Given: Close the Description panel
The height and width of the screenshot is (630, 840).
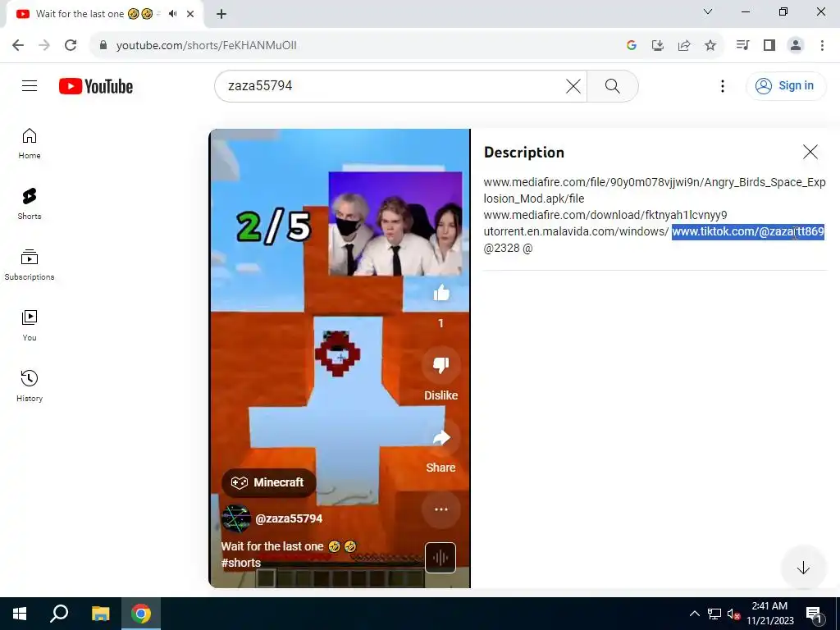Looking at the screenshot, I should click(810, 152).
